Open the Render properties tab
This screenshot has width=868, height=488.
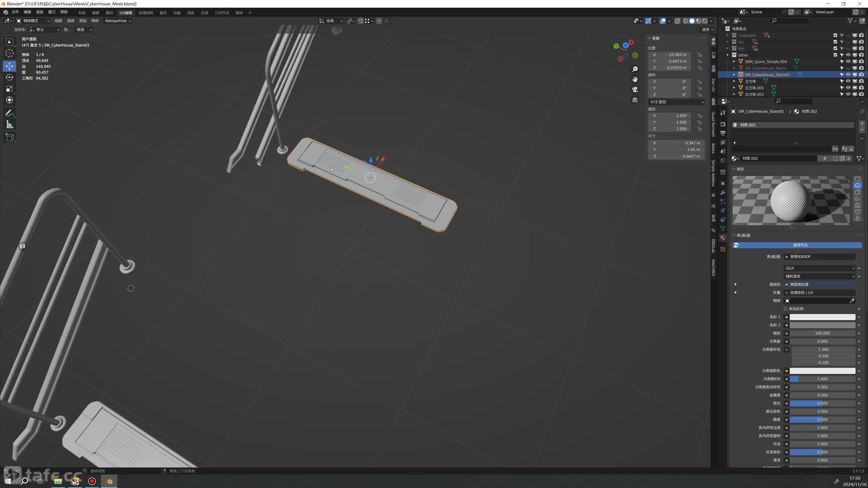(723, 124)
